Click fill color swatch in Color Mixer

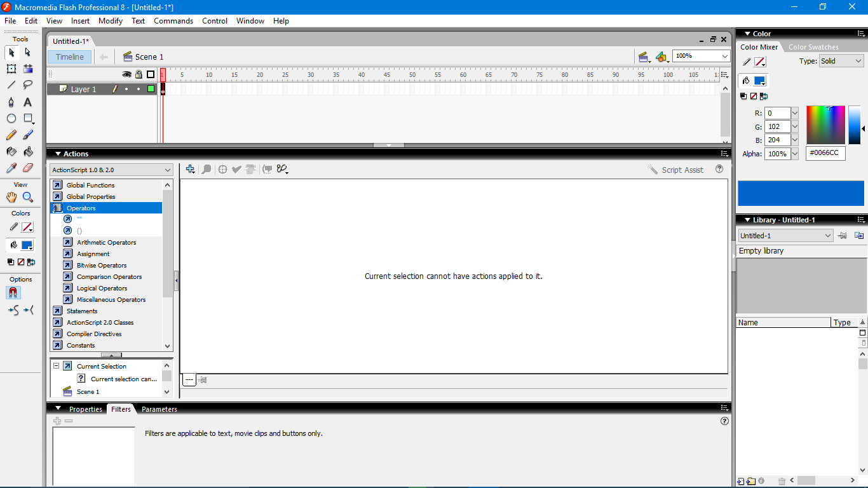tap(760, 81)
